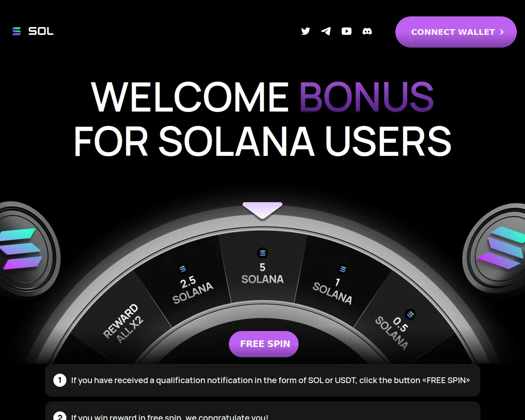Click the step 1 number badge

pos(60,380)
